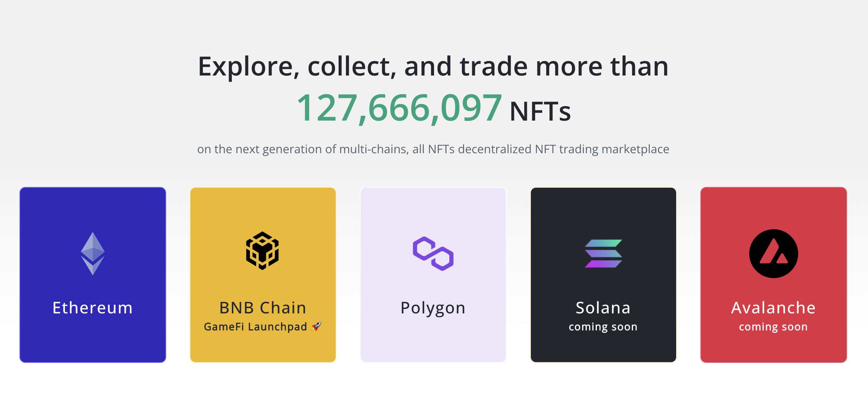Click empty space below Ethereum label in card

92,341
